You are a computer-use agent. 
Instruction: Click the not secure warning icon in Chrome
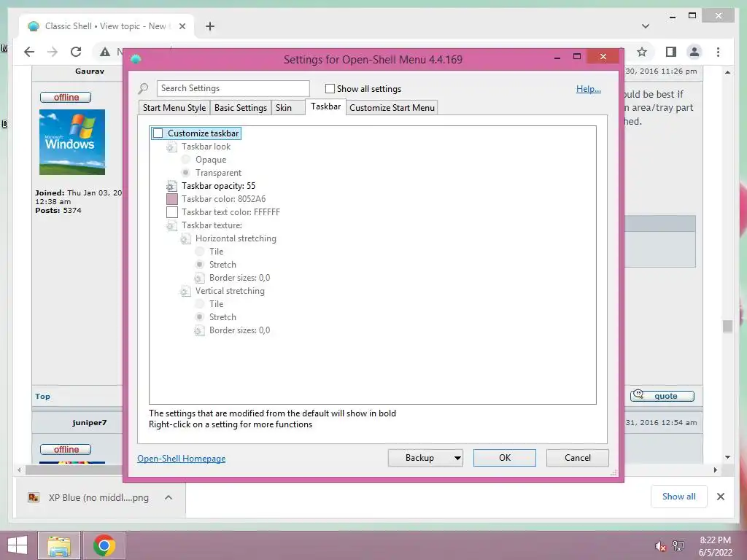(105, 52)
